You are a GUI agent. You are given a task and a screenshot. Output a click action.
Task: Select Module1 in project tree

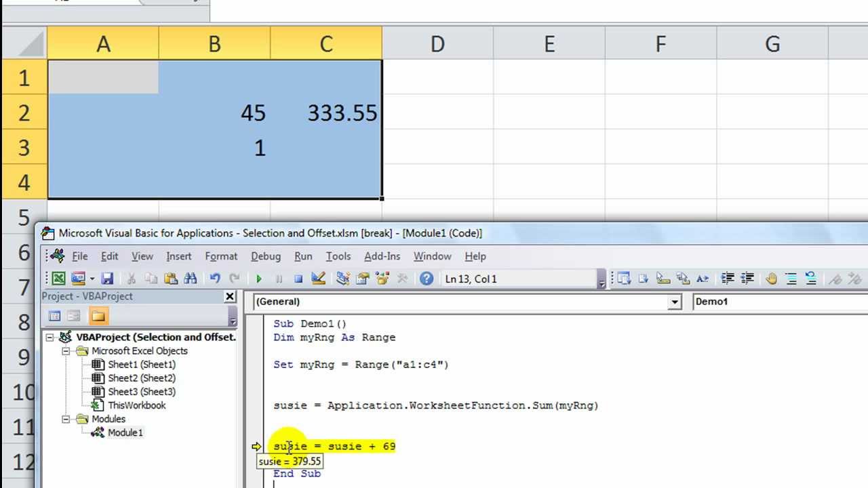[125, 432]
